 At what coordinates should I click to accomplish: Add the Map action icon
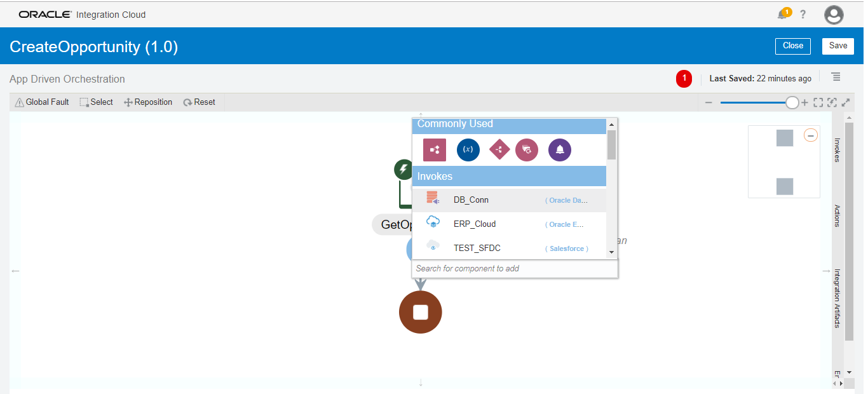click(435, 150)
